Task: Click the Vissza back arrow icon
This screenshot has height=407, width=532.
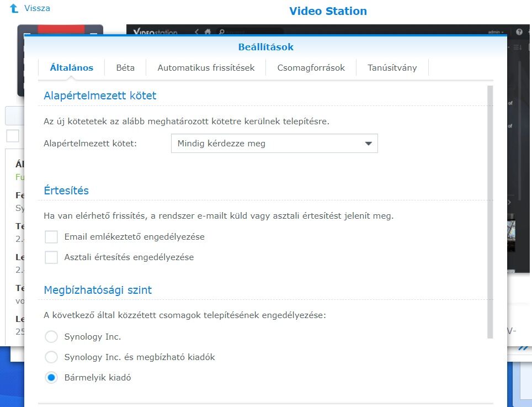Action: (14, 9)
